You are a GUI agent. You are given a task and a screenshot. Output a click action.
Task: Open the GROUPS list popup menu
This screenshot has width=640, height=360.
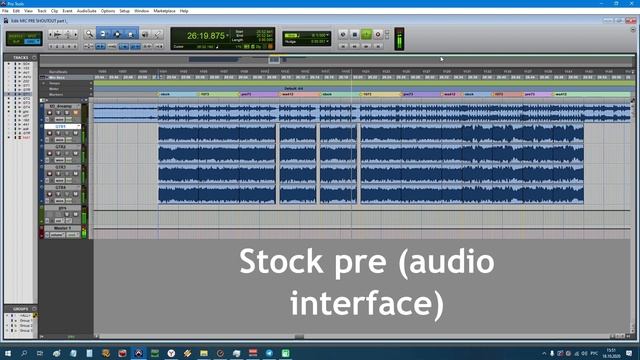pyautogui.click(x=34, y=309)
